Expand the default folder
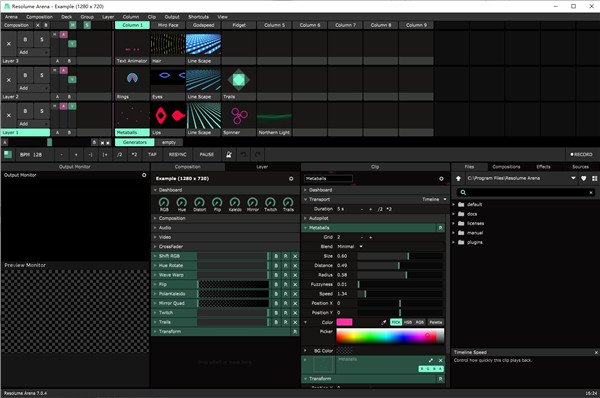This screenshot has height=398, width=600. click(x=454, y=204)
